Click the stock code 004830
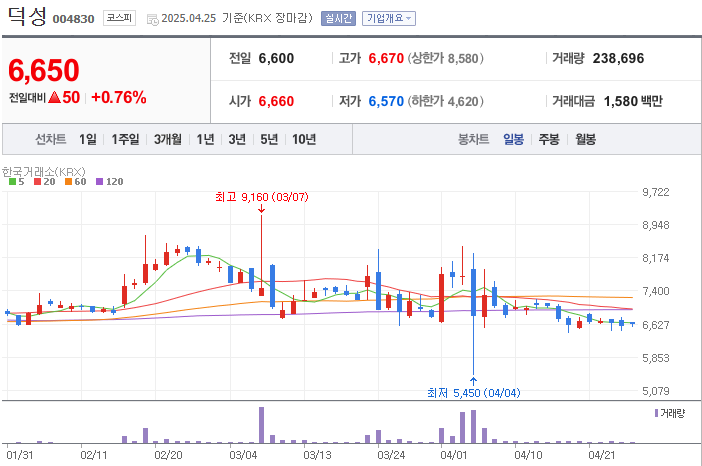 click(73, 19)
